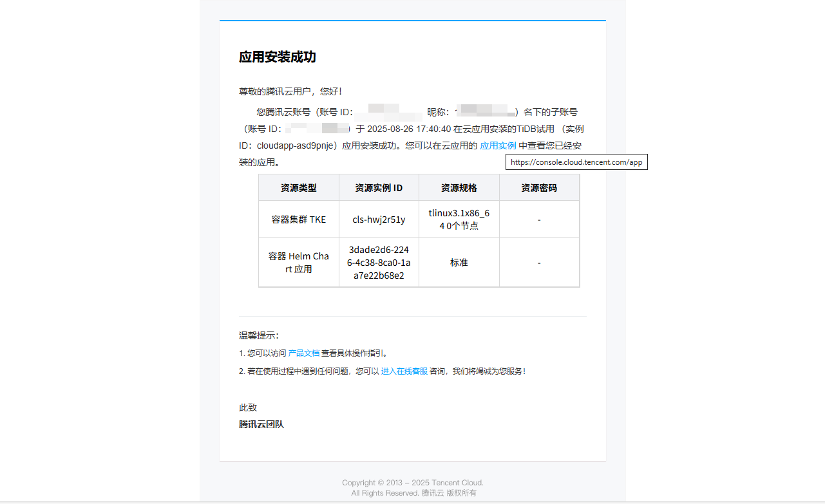Select the 资源类型 column header
Image resolution: width=825 pixels, height=504 pixels.
coord(299,188)
